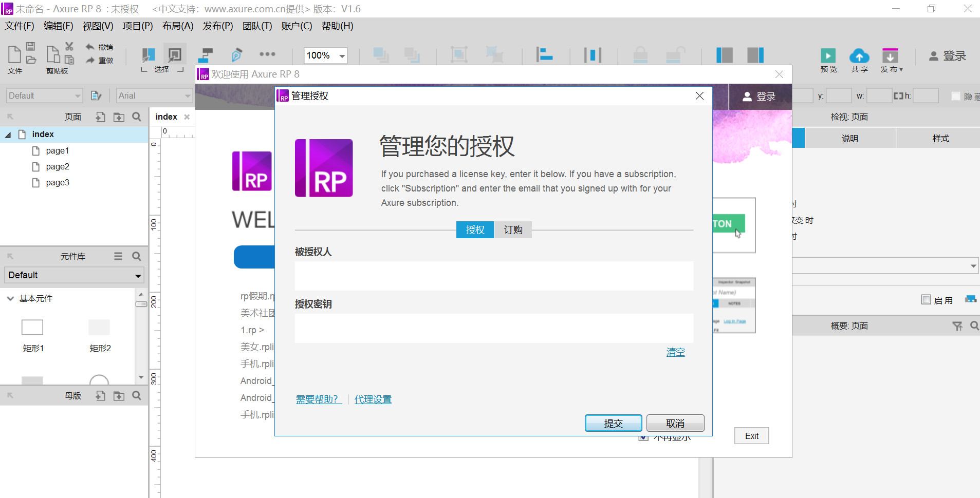Screen dimensions: 980x498
Task: Click the group widgets icon
Action: [459, 54]
